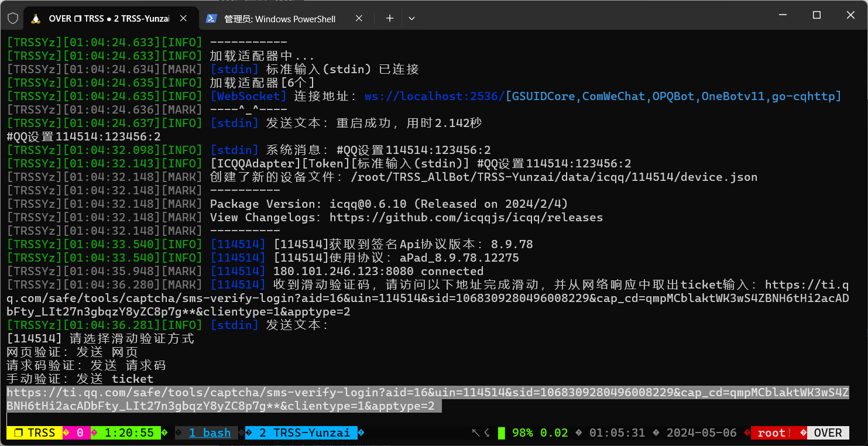This screenshot has width=868, height=446.
Task: Click the shield icon in the title bar
Action: tap(12, 18)
